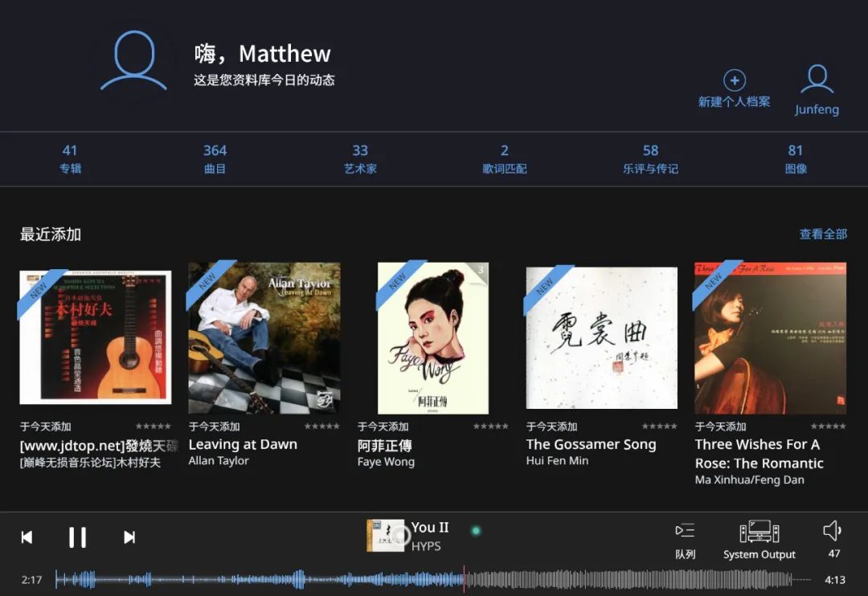Click the 最近添加 section heading
The image size is (868, 596).
[x=51, y=235]
